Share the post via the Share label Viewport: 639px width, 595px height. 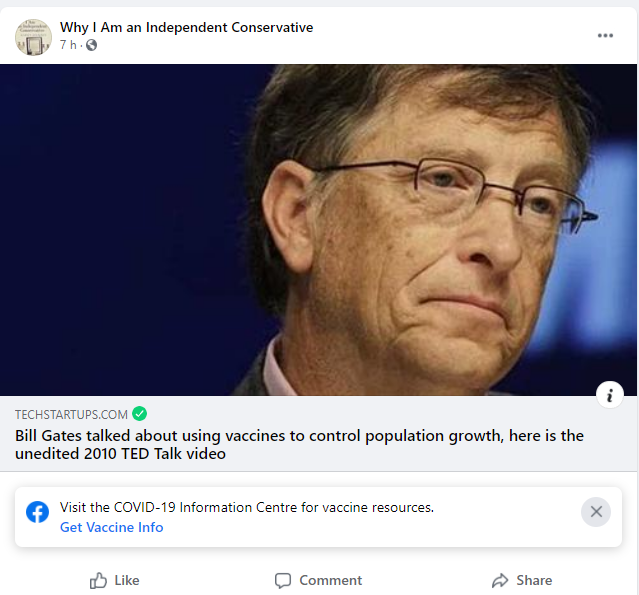pos(534,580)
